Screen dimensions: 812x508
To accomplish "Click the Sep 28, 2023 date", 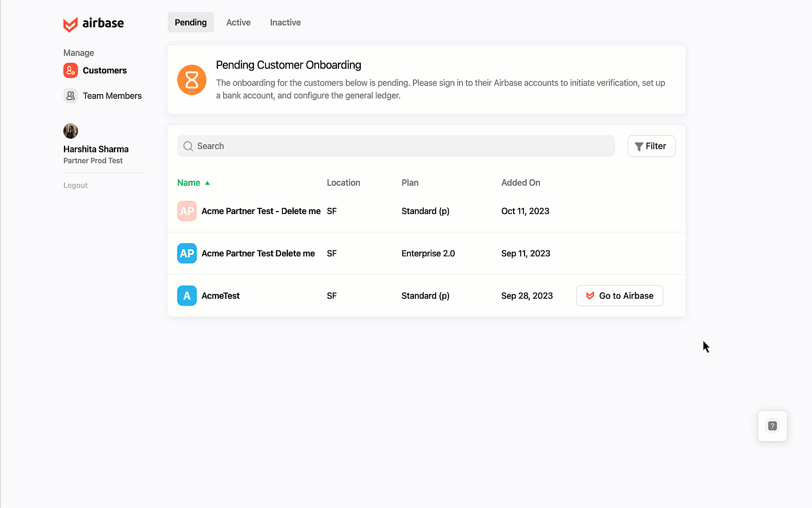I will [x=527, y=296].
